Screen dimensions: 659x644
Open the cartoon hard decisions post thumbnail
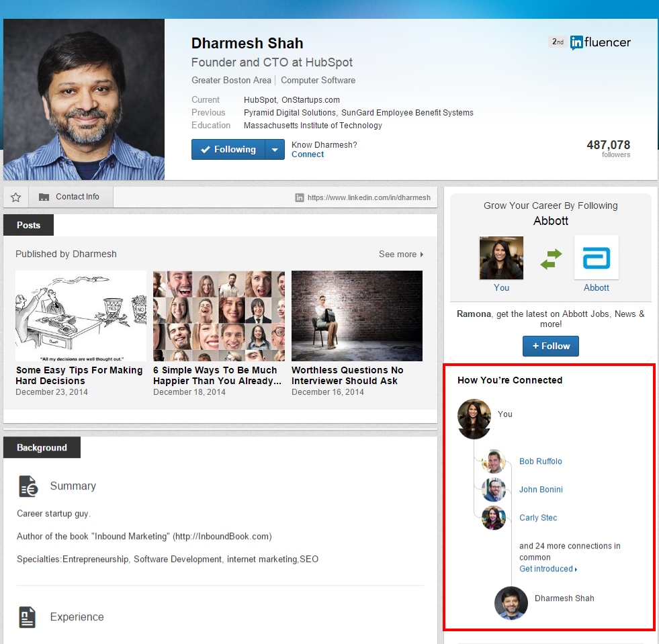click(x=81, y=316)
